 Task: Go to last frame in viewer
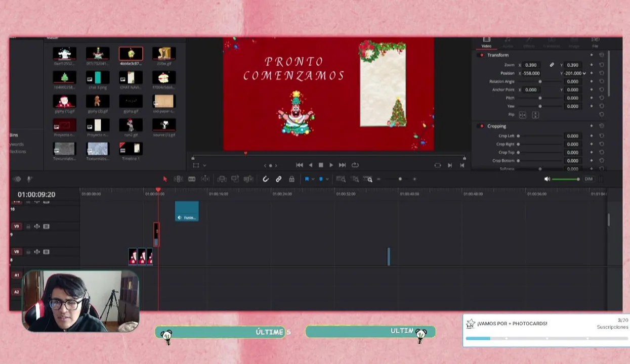click(x=342, y=165)
